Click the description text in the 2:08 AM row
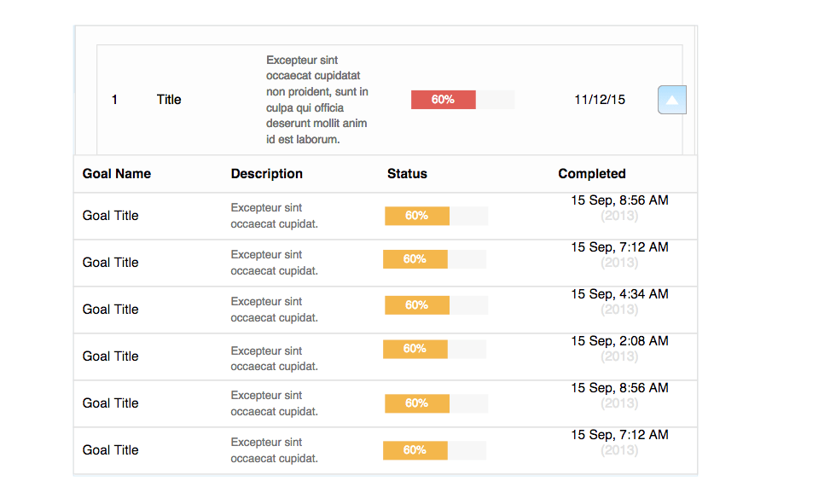 (x=274, y=358)
